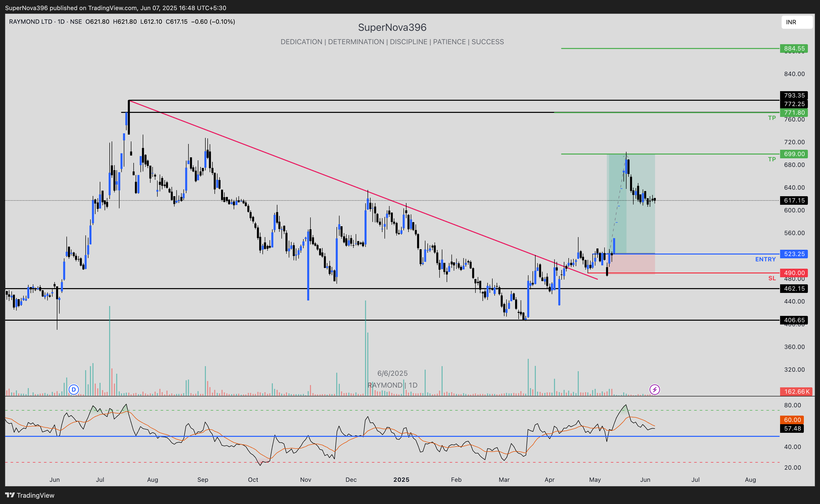
Task: Click the blue dividend D marker icon
Action: pos(74,389)
